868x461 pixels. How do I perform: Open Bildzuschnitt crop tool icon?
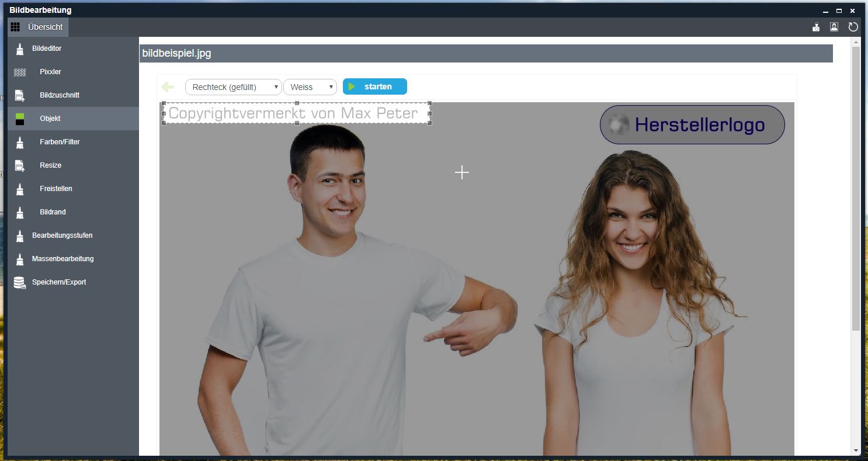[x=20, y=96]
